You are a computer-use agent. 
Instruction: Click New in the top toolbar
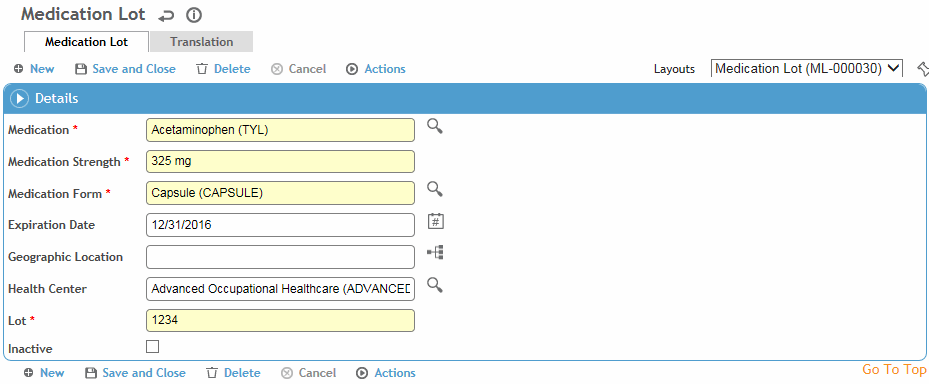34,69
